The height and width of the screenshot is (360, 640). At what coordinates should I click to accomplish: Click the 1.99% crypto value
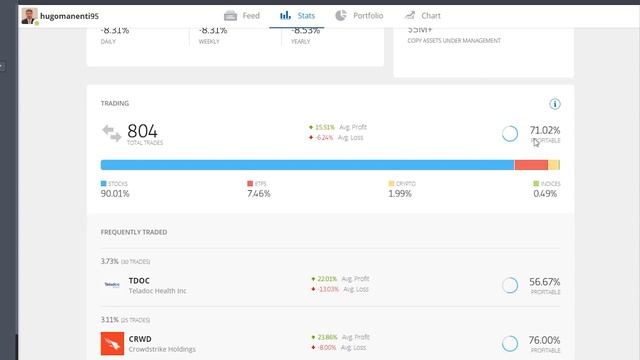pyautogui.click(x=400, y=194)
